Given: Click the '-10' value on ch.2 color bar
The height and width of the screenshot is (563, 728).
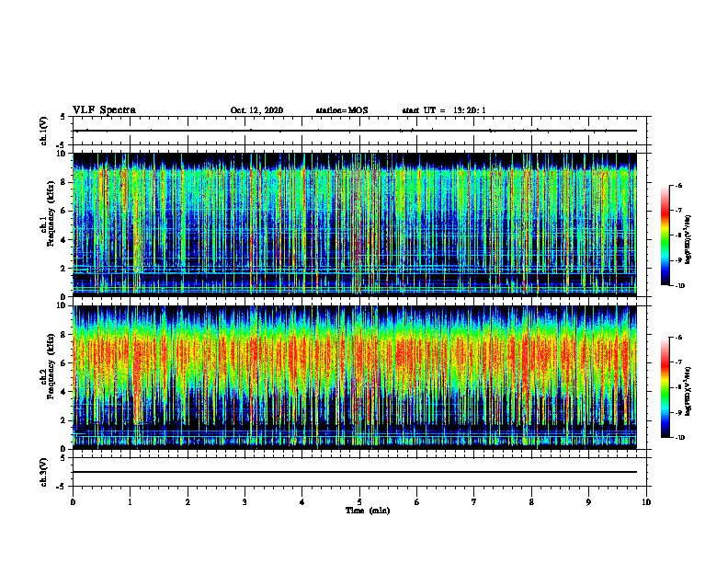Looking at the screenshot, I should (x=679, y=437).
